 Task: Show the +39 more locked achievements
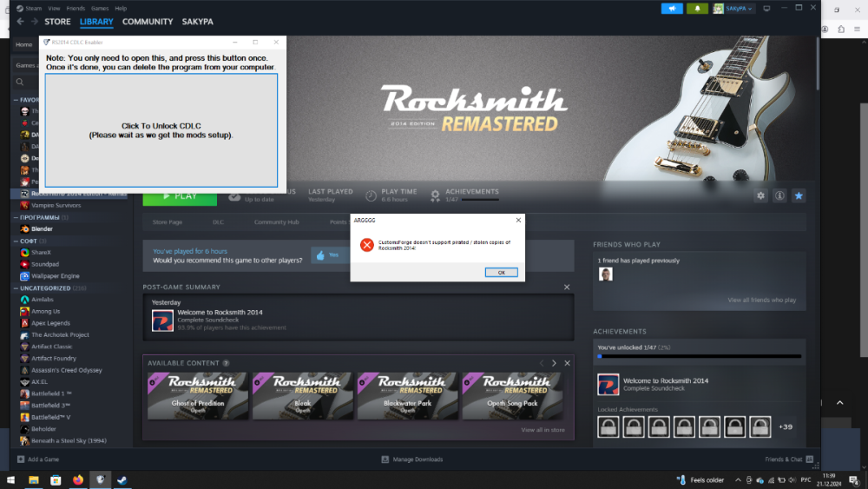tap(786, 427)
